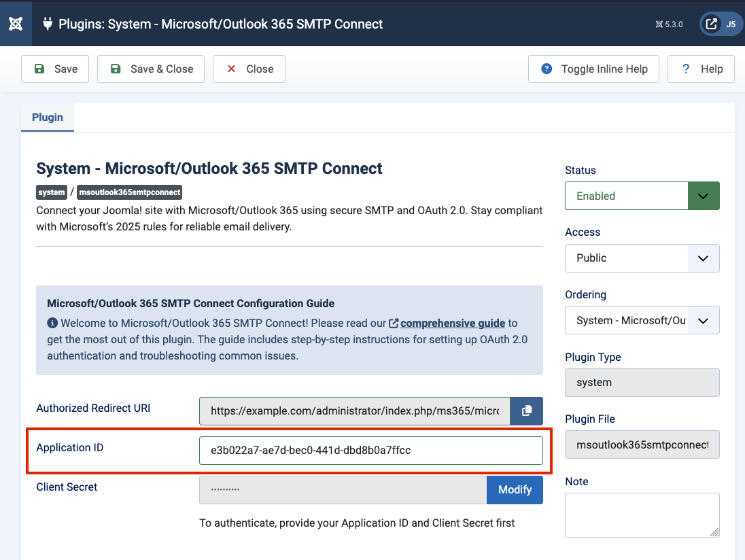
Task: Click the Client Secret masked field
Action: pos(343,490)
